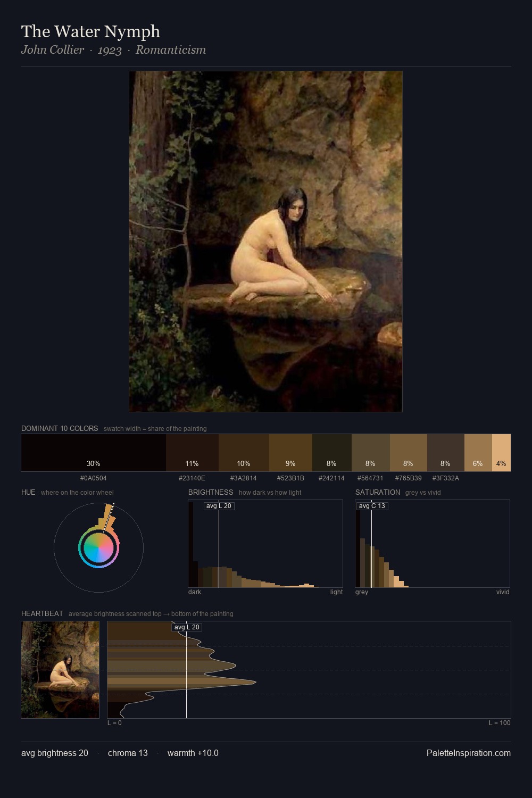Image resolution: width=532 pixels, height=798 pixels.
Task: Click 'warmth +10.0' in footer
Action: click(193, 753)
